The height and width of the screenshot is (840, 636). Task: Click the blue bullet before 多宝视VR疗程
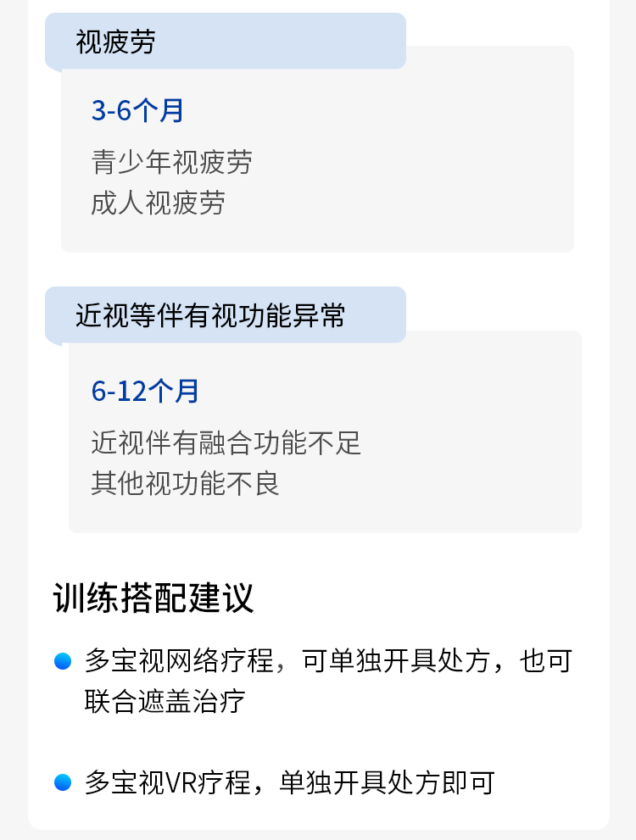click(63, 782)
